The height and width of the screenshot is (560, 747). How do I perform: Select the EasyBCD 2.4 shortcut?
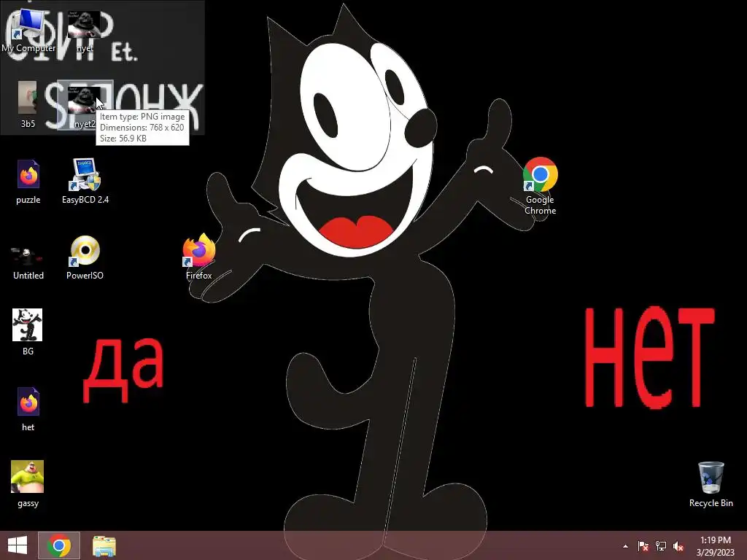point(85,181)
